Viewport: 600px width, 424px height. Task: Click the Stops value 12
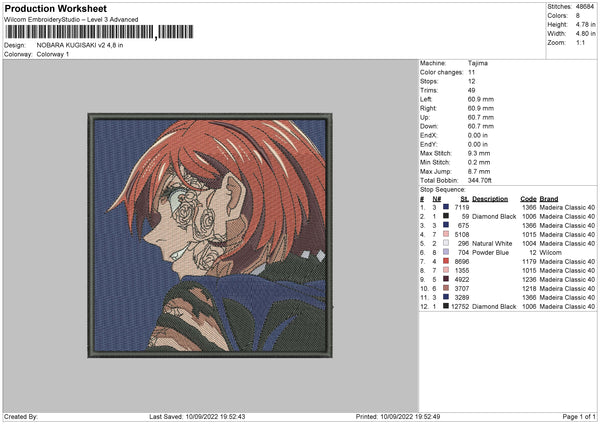pyautogui.click(x=471, y=82)
